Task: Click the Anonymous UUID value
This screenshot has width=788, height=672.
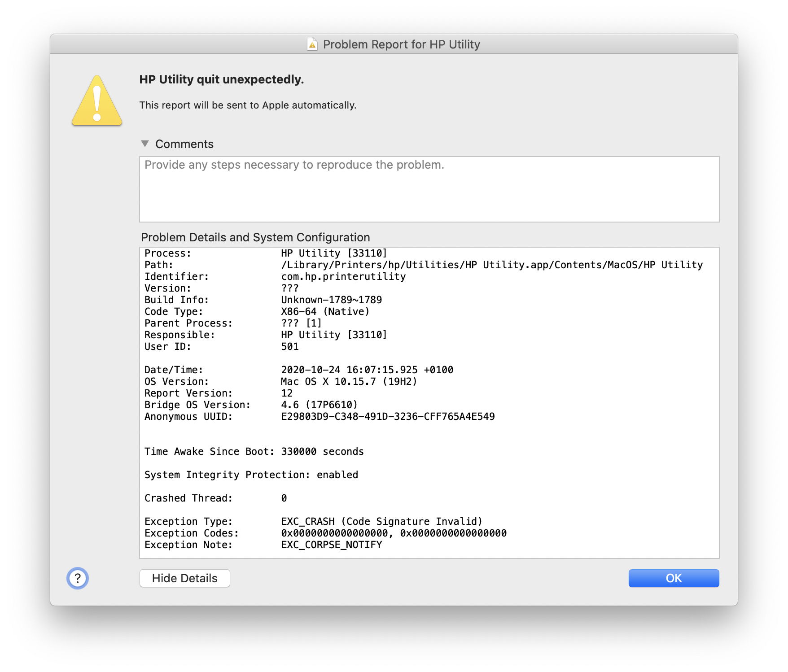Action: coord(388,417)
